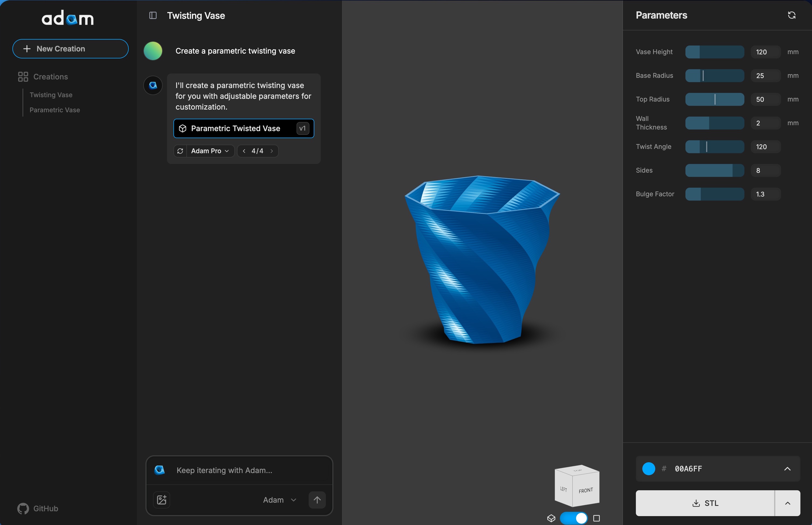Click the Adam assistant avatar
This screenshot has width=812, height=525.
153,85
